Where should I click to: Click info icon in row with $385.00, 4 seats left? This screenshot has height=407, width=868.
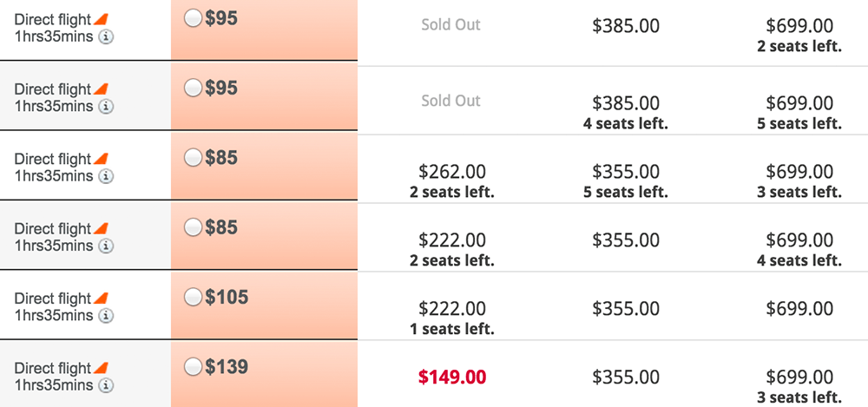tap(106, 107)
